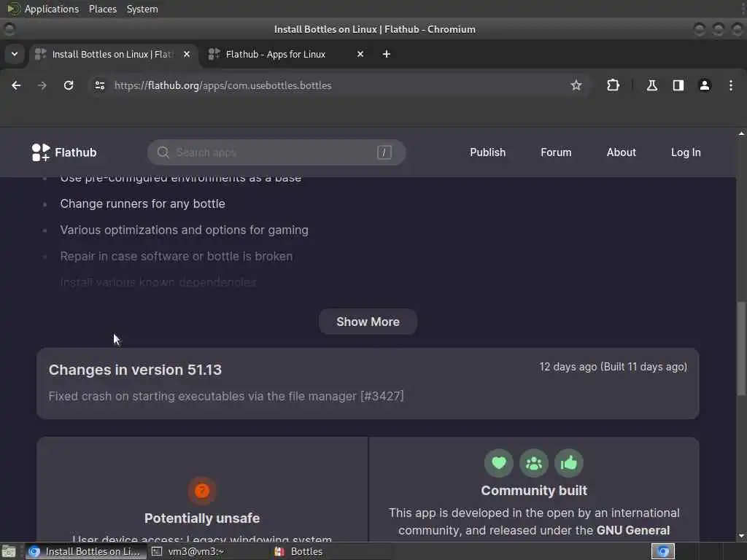Screen dimensions: 747x560
Task: Toggle the browser side panel icon
Action: pyautogui.click(x=678, y=85)
